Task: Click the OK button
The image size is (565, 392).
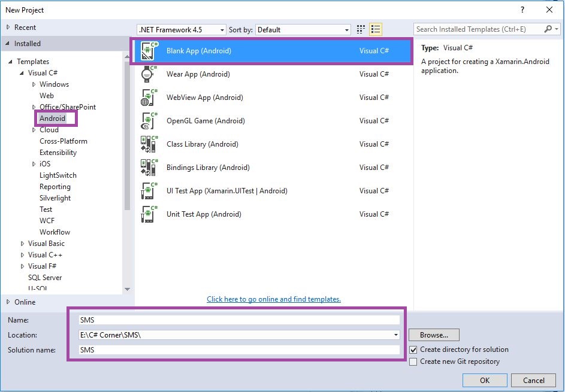Action: [485, 380]
